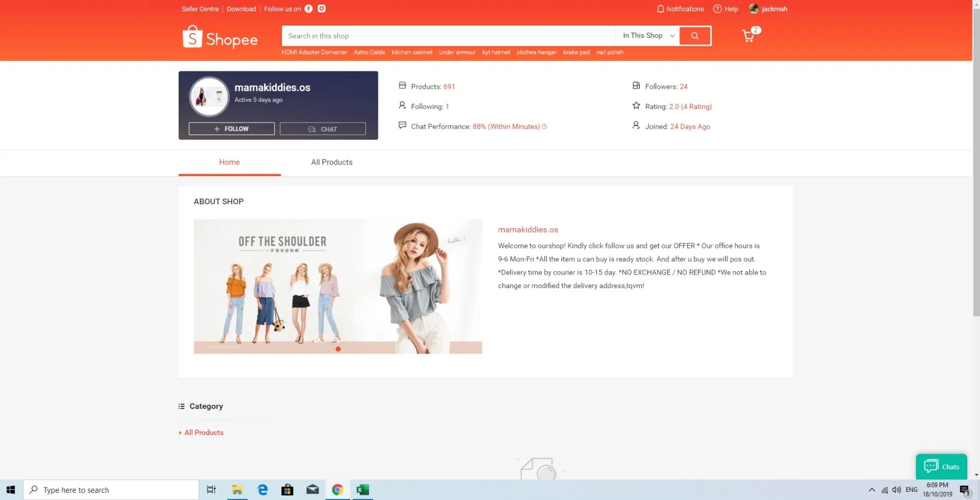Focus the Search in this shop field

449,36
